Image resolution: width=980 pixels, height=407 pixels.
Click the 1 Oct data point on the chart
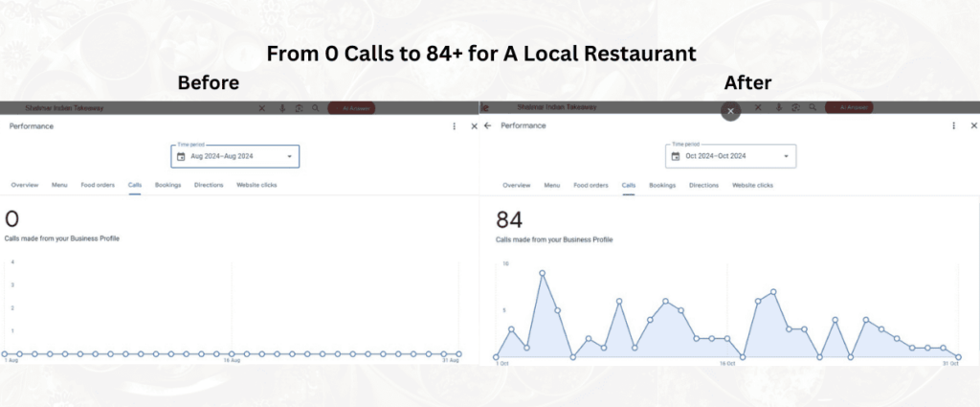(496, 357)
